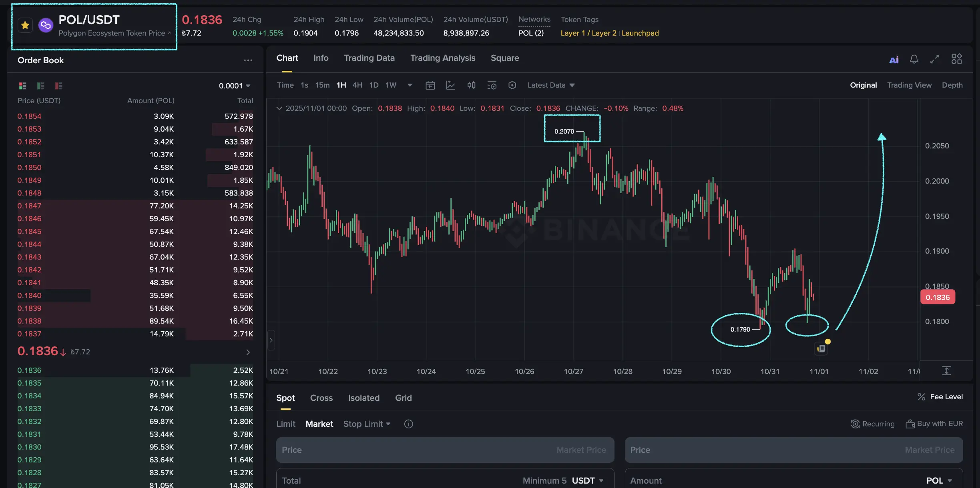
Task: Open the chart calendar date picker icon
Action: [x=430, y=85]
